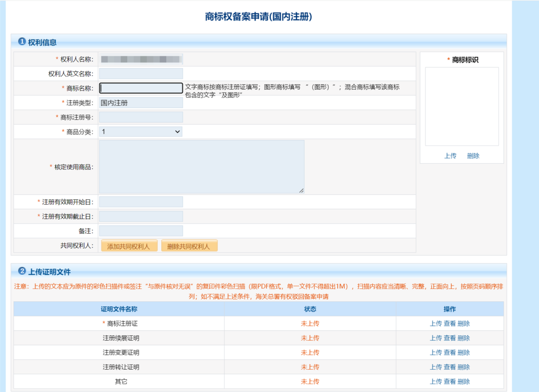Click the 删除共同权利人 button
Screen dimensions: 539x392
[190, 246]
